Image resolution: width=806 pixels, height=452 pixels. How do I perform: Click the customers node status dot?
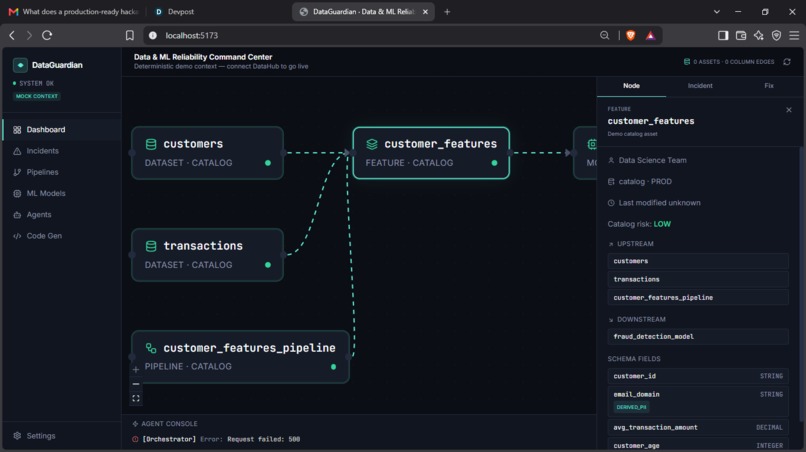tap(268, 163)
